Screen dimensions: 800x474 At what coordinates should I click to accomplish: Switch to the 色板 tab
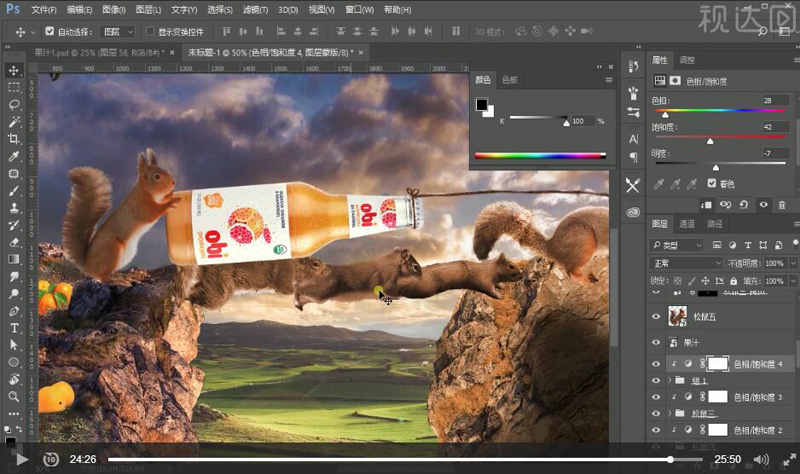pyautogui.click(x=510, y=80)
